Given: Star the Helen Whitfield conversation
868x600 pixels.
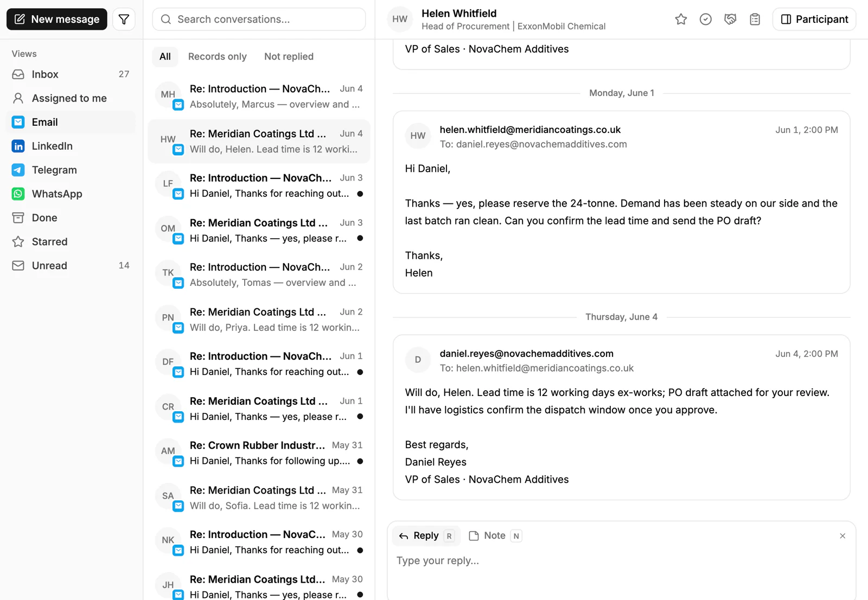Looking at the screenshot, I should [681, 20].
